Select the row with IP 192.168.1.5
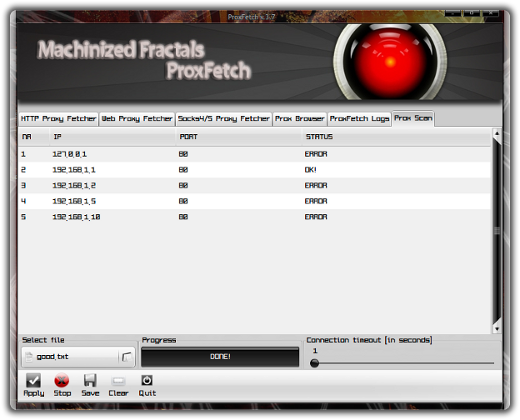This screenshot has height=420, width=520. 255,201
